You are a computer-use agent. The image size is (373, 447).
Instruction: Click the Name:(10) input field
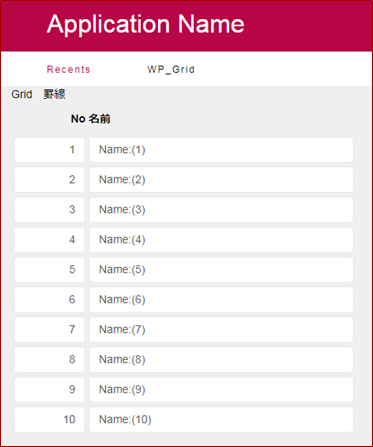point(221,419)
